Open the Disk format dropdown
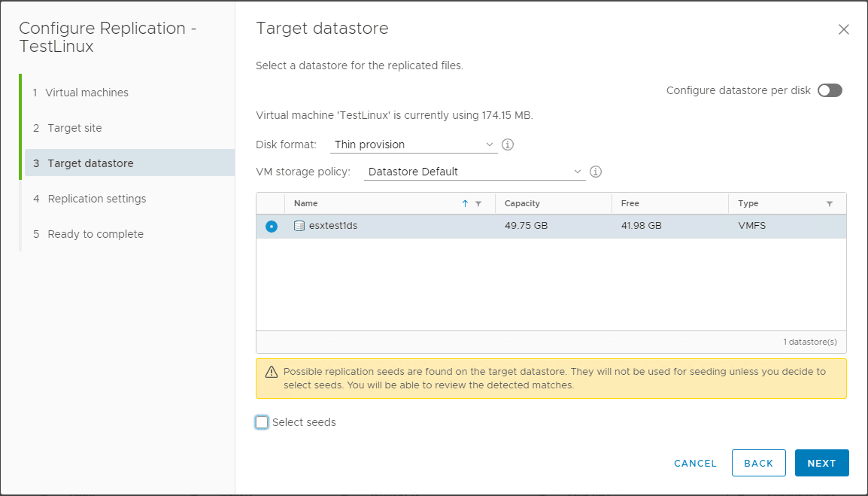 click(414, 145)
